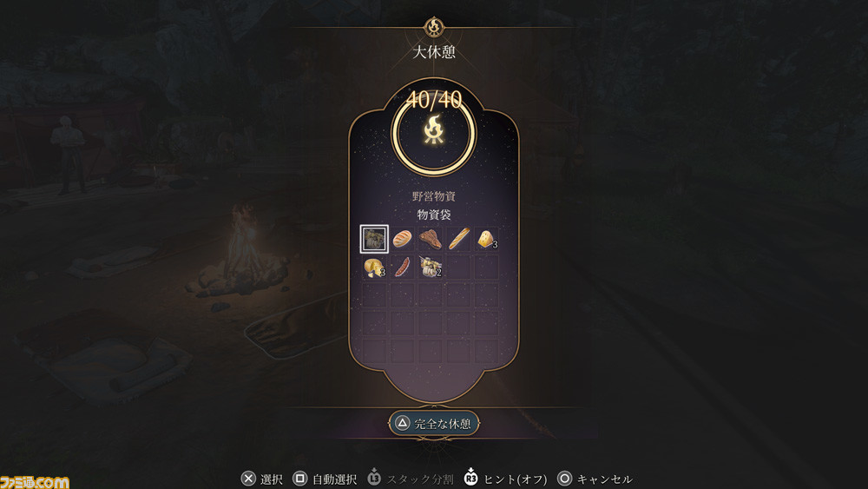868x489 pixels.
Task: Pick the sausage camp supply
Action: coord(403,268)
